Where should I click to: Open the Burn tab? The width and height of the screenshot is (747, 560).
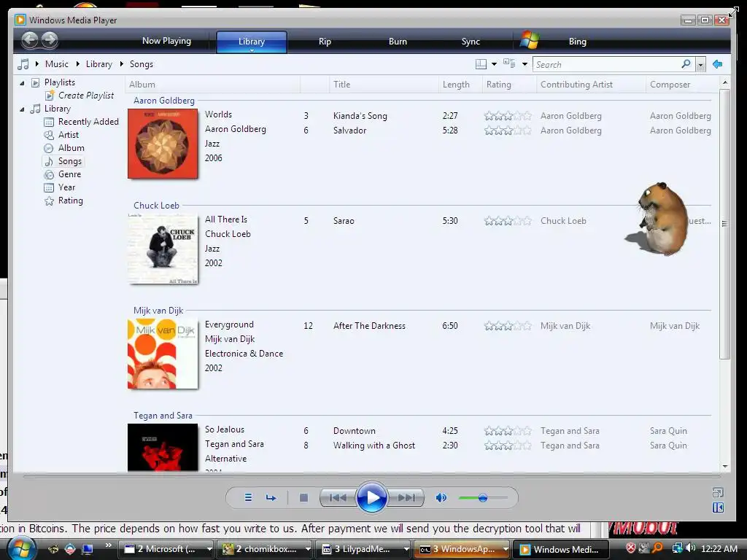tap(398, 42)
